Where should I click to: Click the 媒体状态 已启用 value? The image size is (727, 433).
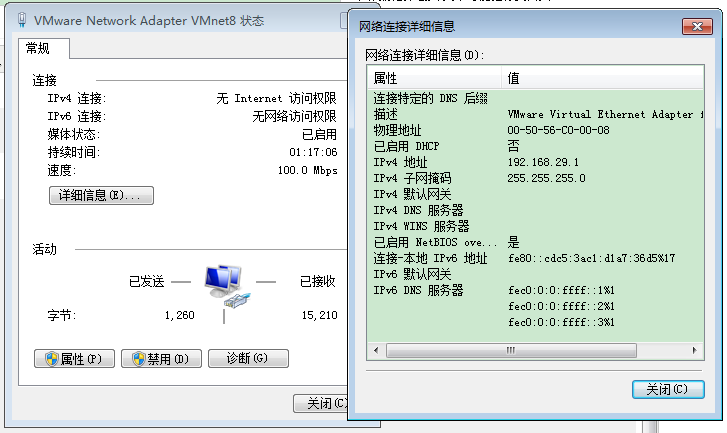(x=319, y=134)
